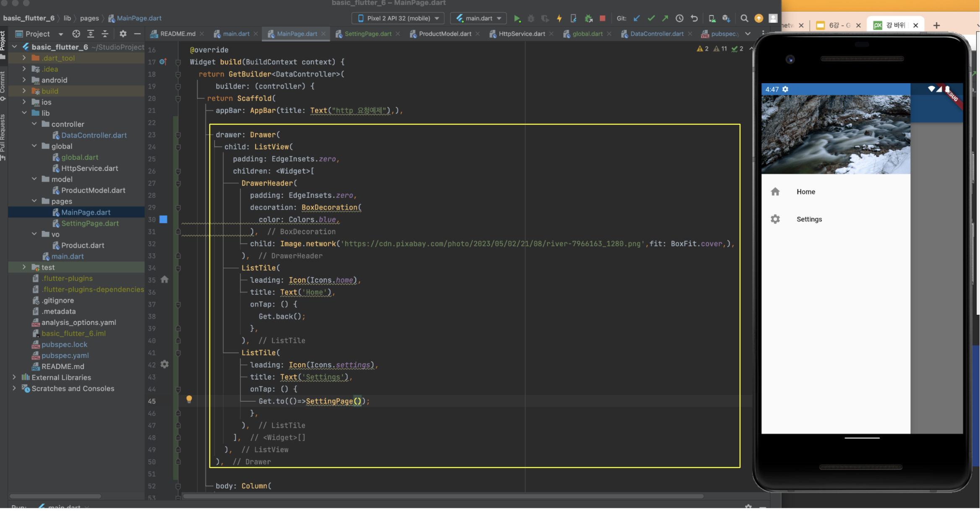This screenshot has width=980, height=512.
Task: Switch to the HttpService.dart editor tab
Action: [x=521, y=34]
